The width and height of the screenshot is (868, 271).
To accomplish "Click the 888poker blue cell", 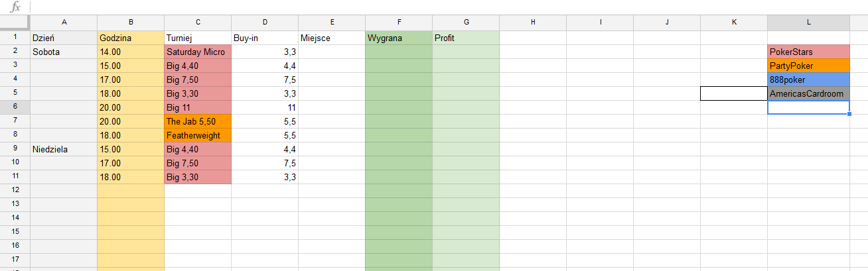I will 808,80.
